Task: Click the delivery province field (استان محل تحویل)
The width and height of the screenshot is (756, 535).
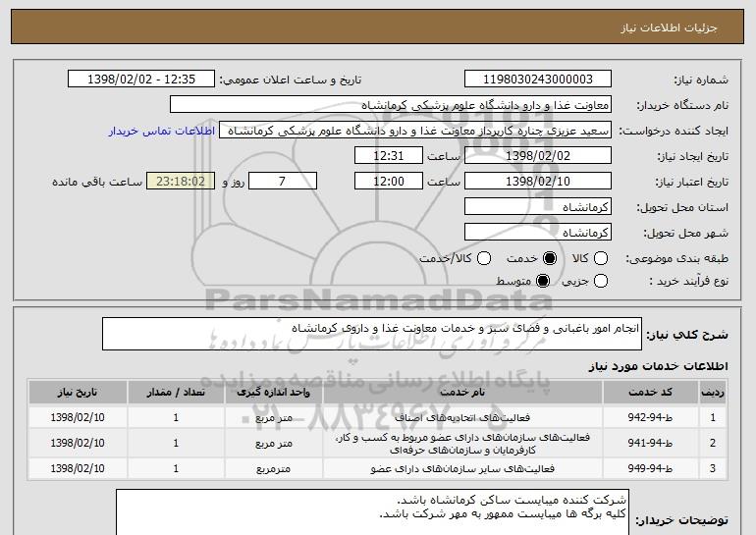Action: coord(538,207)
